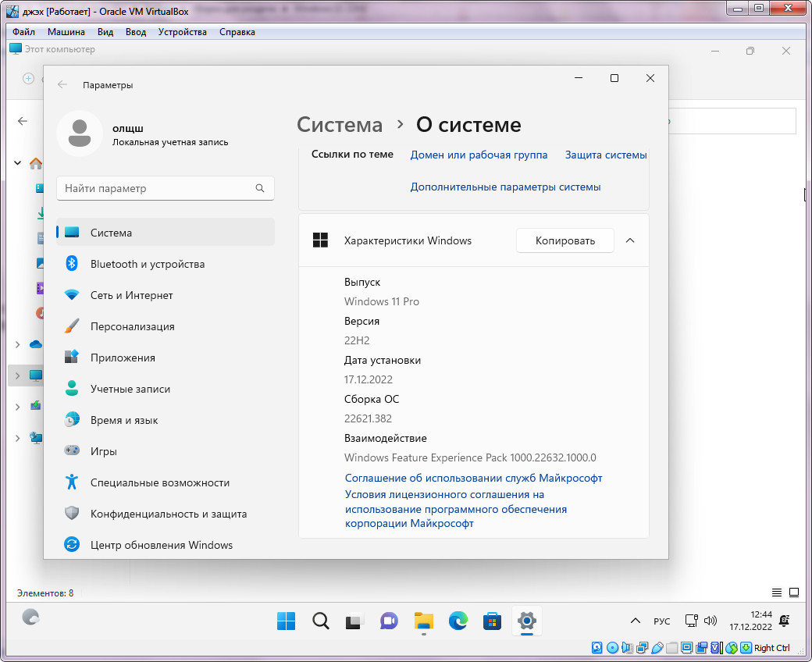The image size is (812, 662).
Task: Open Приложения settings
Action: click(166, 358)
